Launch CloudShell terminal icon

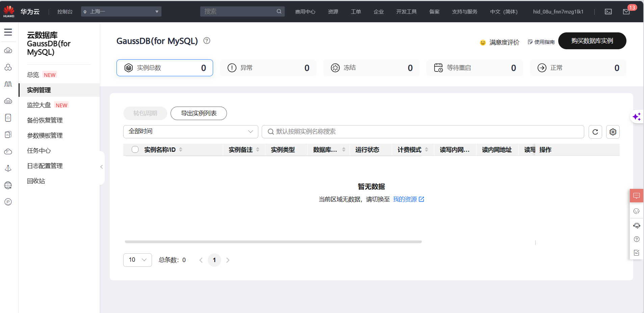(608, 11)
